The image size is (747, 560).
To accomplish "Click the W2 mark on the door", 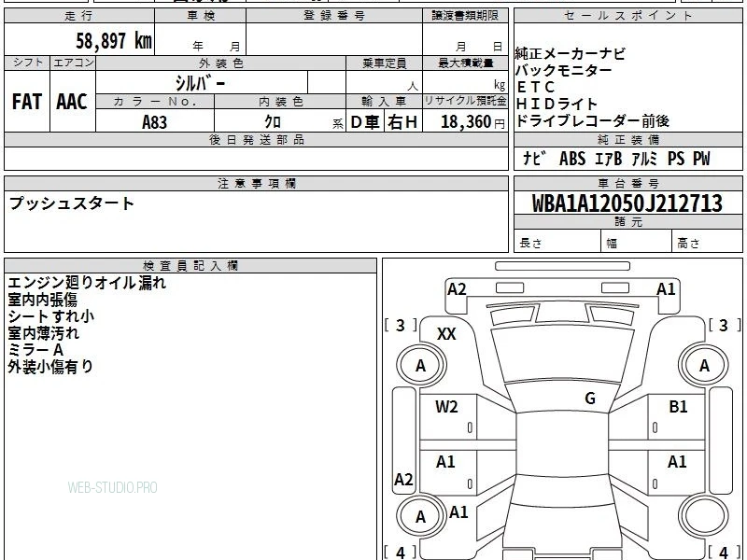I will (446, 407).
